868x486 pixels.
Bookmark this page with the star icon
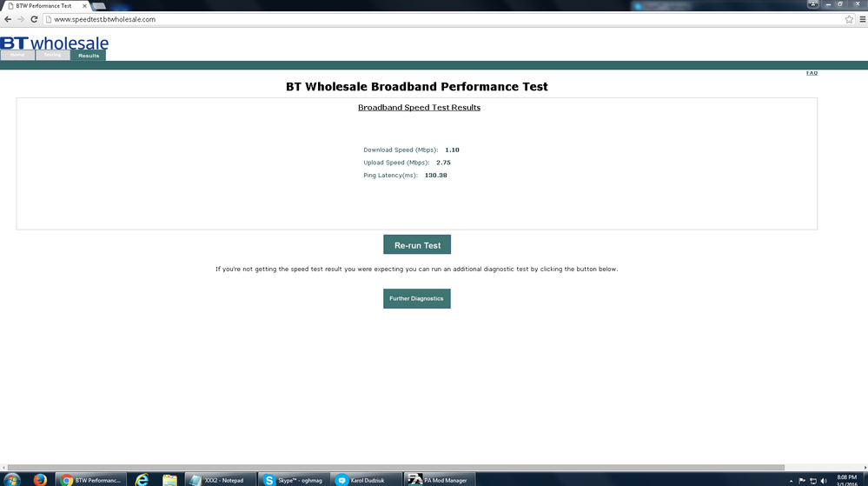pos(849,19)
